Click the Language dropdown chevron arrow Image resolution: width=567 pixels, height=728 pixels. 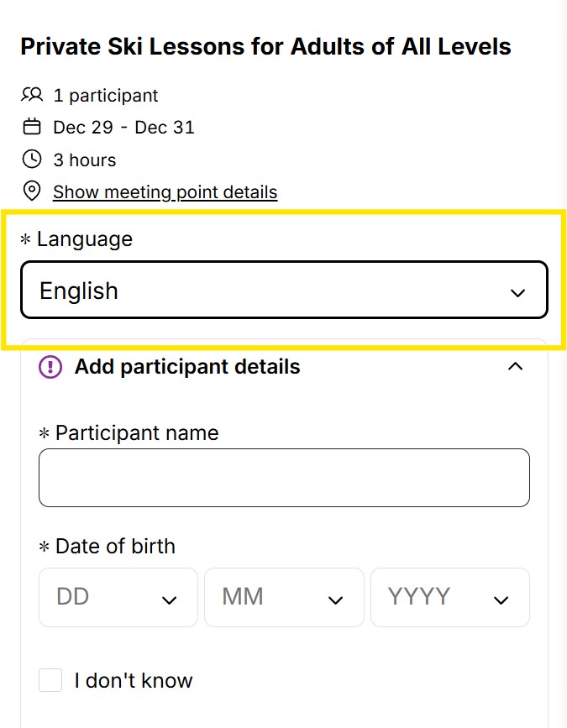(x=517, y=291)
